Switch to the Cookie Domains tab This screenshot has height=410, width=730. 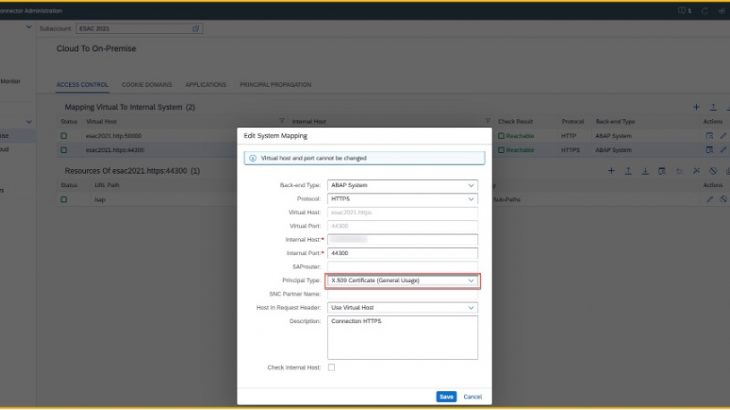point(147,85)
